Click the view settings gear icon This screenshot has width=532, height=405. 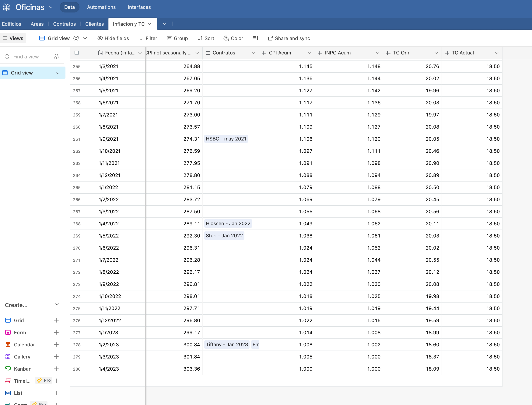(x=56, y=57)
